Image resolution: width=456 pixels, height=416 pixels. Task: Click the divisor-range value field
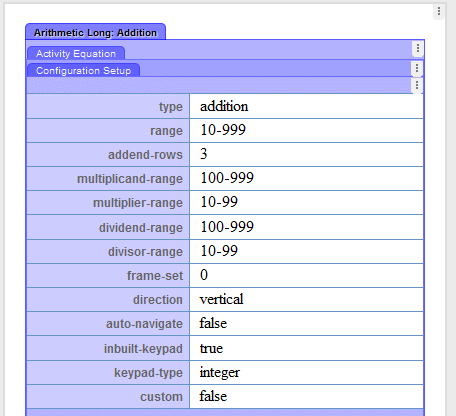[306, 251]
